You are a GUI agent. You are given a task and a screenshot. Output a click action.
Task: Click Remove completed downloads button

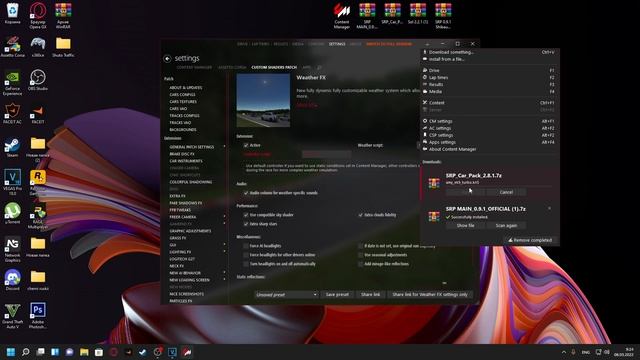(x=530, y=240)
